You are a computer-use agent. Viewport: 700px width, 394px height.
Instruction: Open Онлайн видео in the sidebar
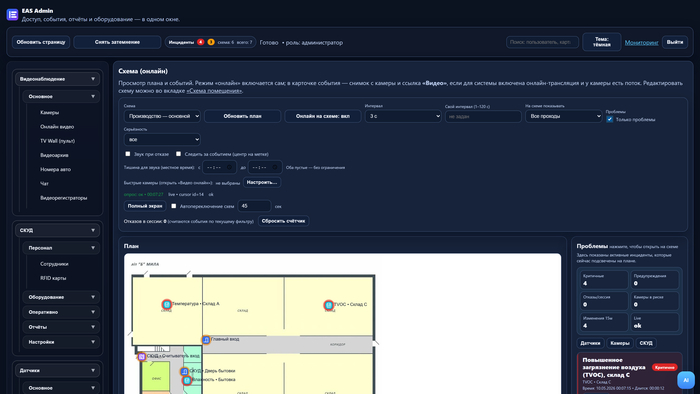57,127
